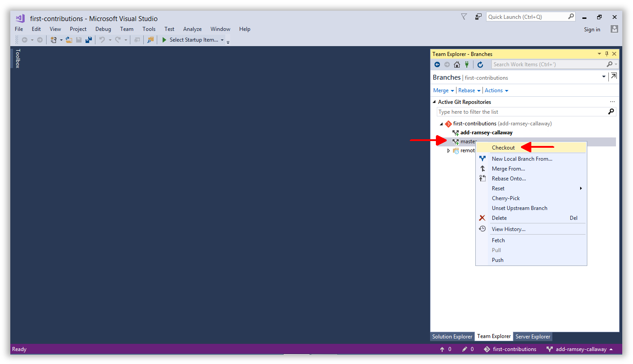This screenshot has height=364, width=633.
Task: Choose Unset Upstream Branch
Action: pos(531,208)
